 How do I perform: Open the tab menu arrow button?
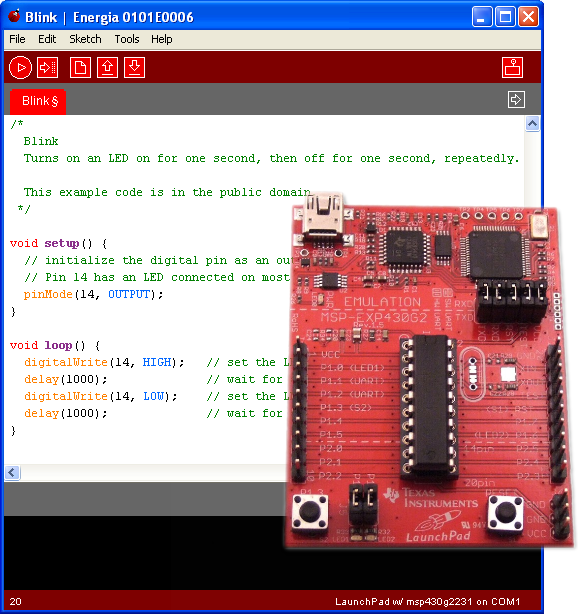tap(516, 99)
